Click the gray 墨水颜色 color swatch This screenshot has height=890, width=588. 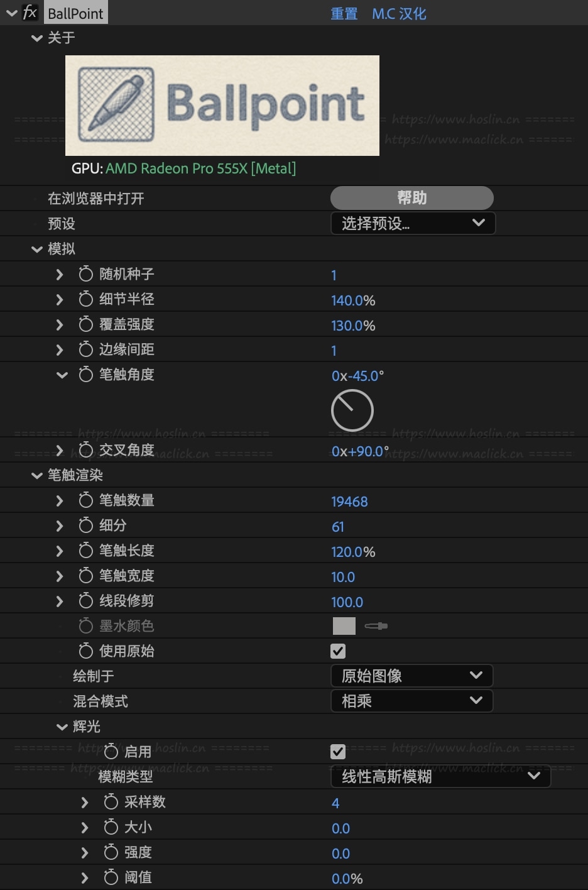344,626
